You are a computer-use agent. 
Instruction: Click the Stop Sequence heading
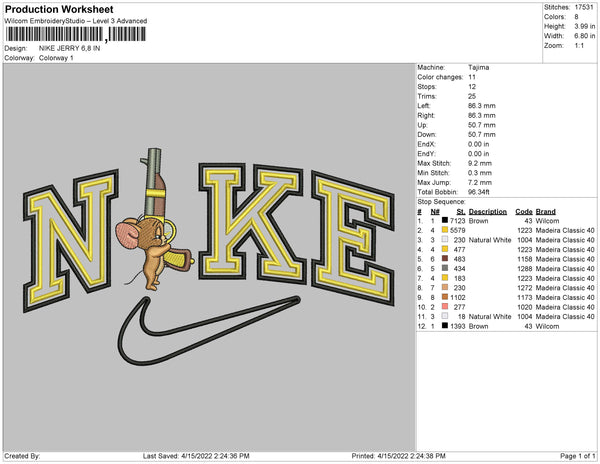coord(441,202)
